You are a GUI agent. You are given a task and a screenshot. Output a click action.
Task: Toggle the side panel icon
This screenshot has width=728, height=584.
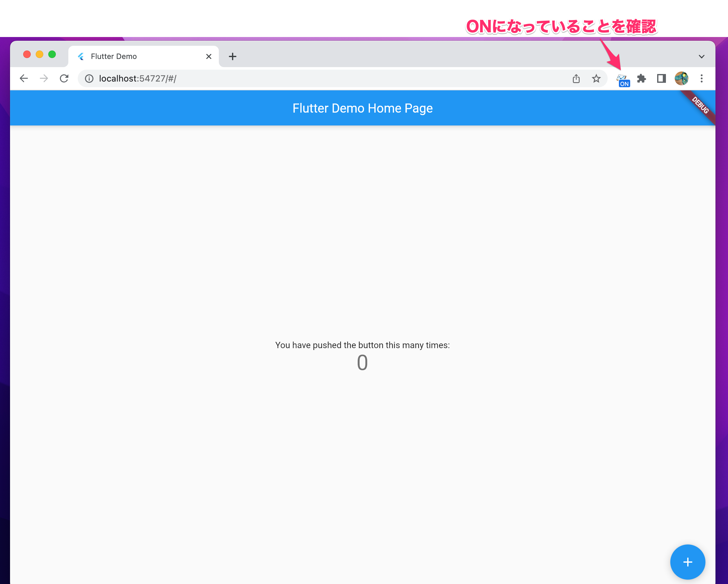point(661,79)
